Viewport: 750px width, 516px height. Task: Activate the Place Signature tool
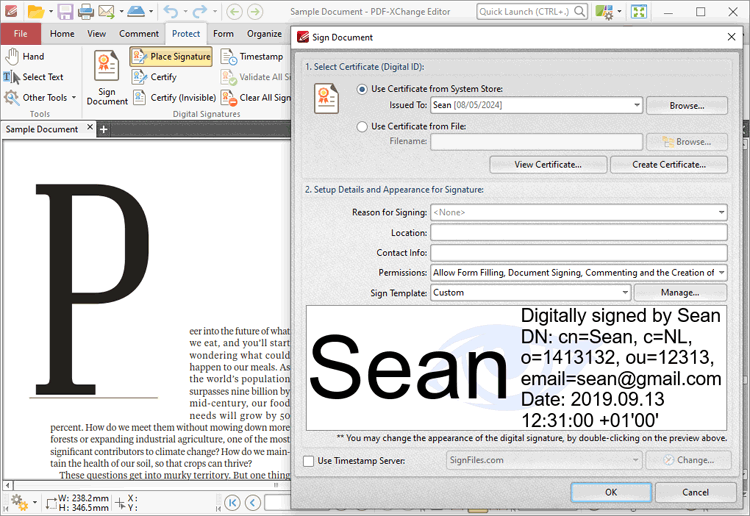tap(171, 56)
